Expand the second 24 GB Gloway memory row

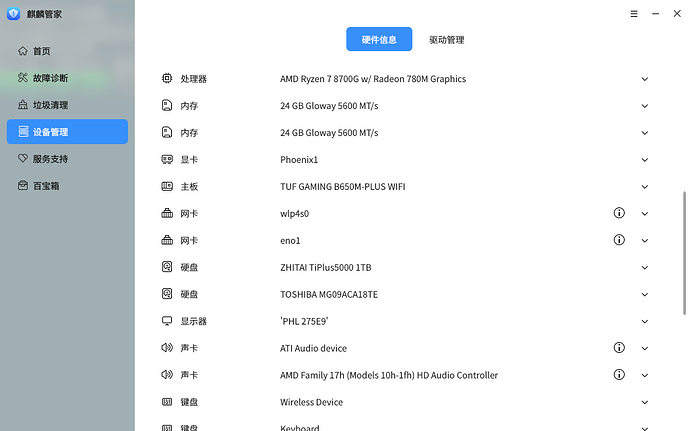[x=645, y=133]
